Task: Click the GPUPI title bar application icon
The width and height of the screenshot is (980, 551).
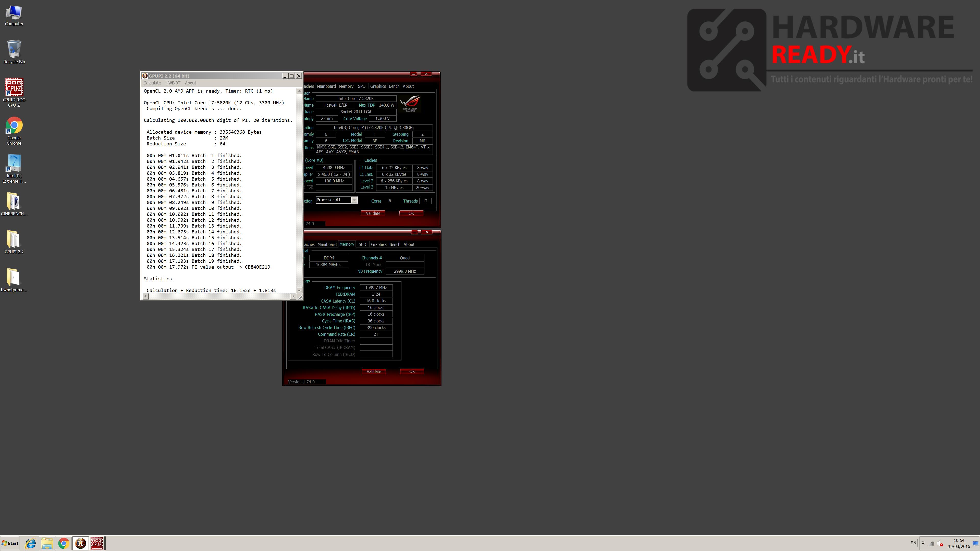Action: (x=144, y=76)
